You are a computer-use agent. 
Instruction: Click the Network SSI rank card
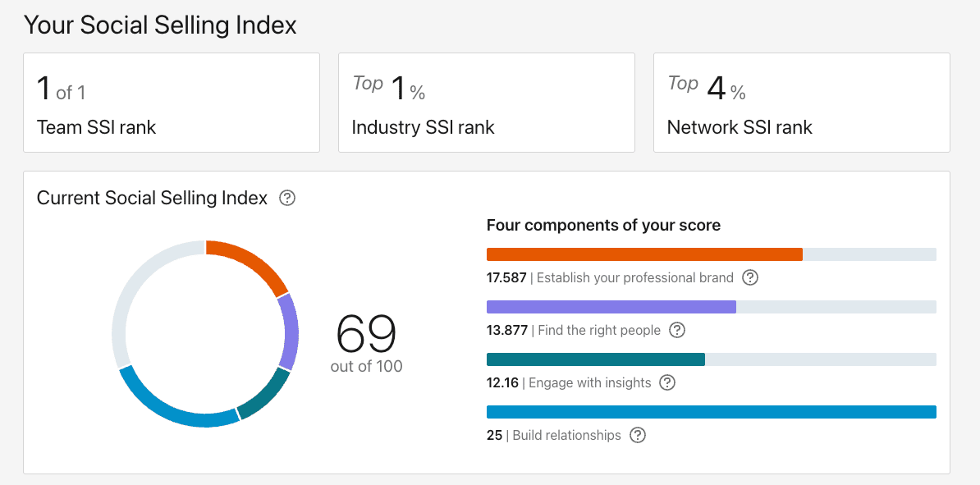801,103
